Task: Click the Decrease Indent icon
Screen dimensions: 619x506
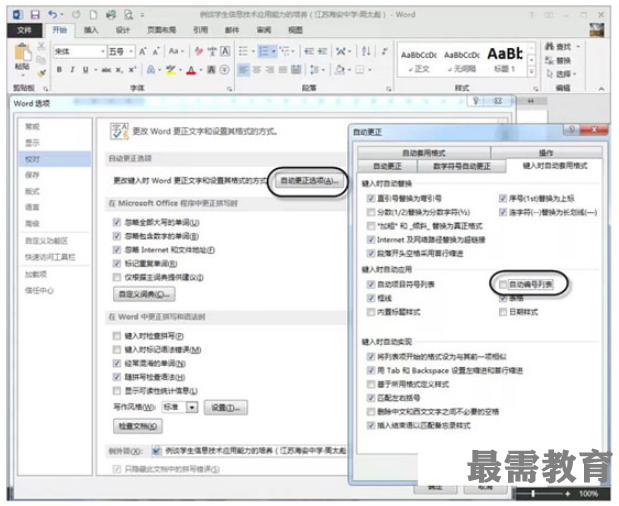Action: click(309, 51)
